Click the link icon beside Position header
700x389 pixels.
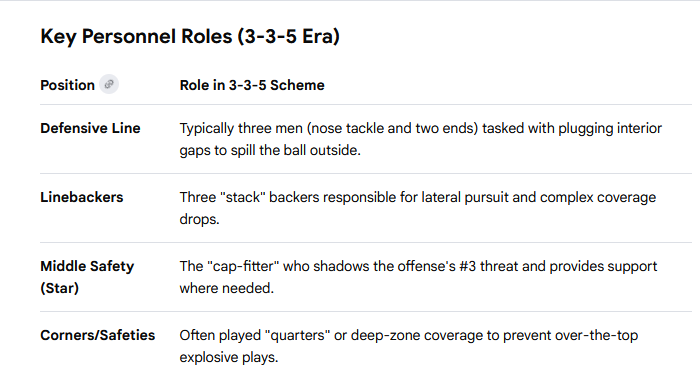pyautogui.click(x=109, y=84)
